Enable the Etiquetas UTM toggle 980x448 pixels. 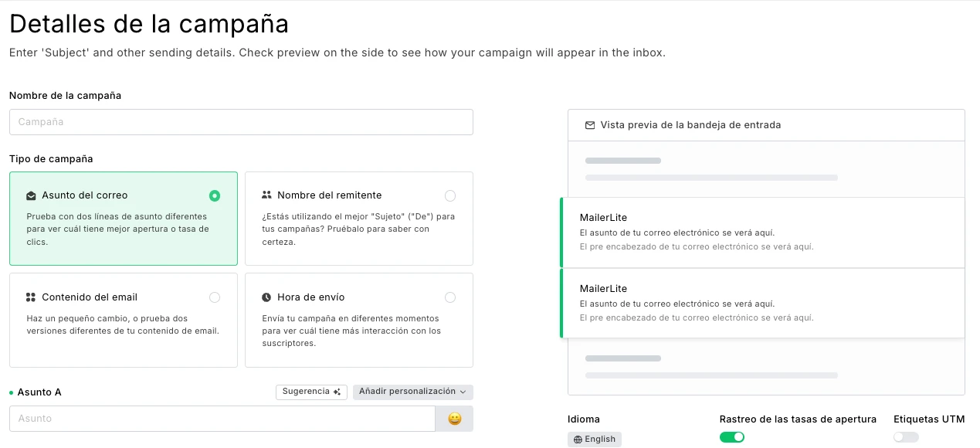point(905,437)
